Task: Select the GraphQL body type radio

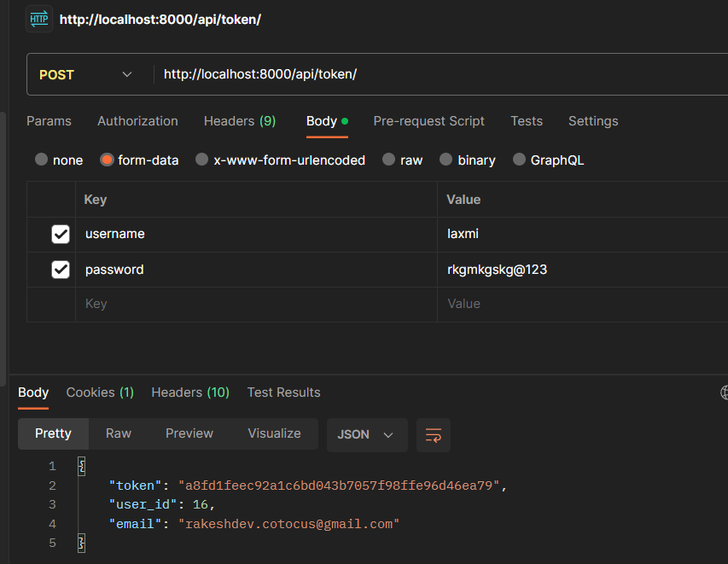Action: pos(519,160)
